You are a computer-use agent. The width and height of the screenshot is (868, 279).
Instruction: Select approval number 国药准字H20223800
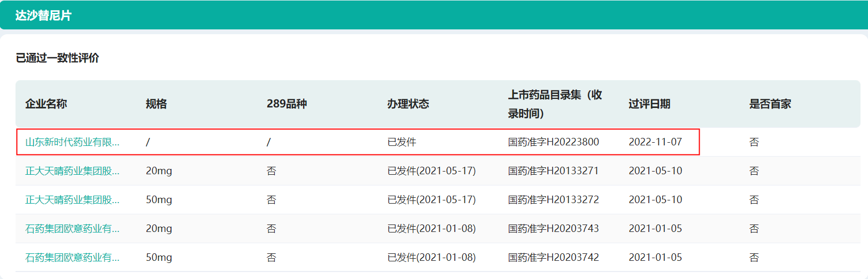[x=553, y=142]
